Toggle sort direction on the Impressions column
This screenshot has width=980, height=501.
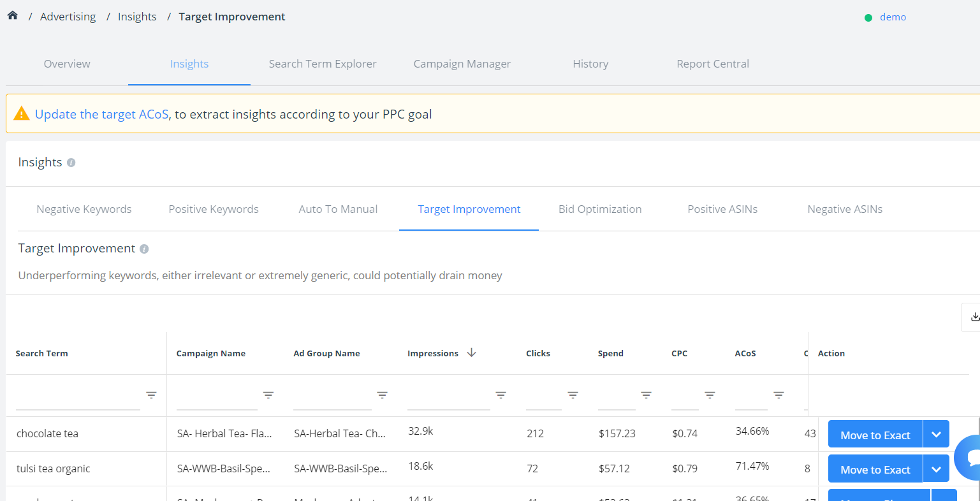click(x=471, y=352)
